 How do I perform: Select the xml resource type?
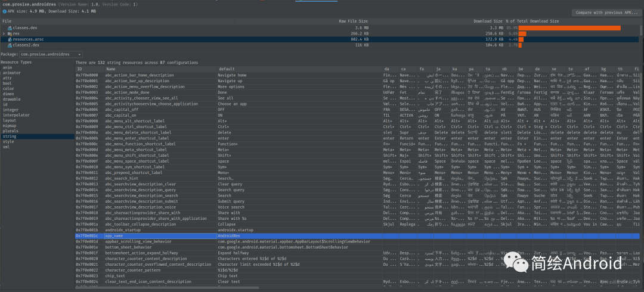click(6, 147)
